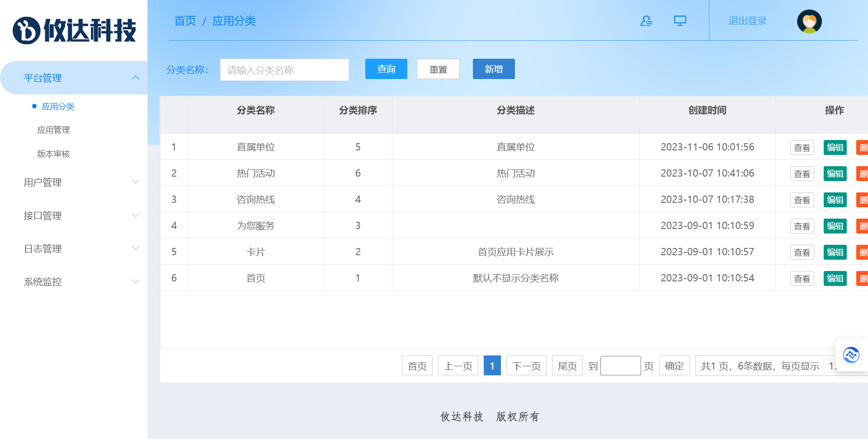
Task: Edit the 卡片 category row
Action: [x=835, y=252]
